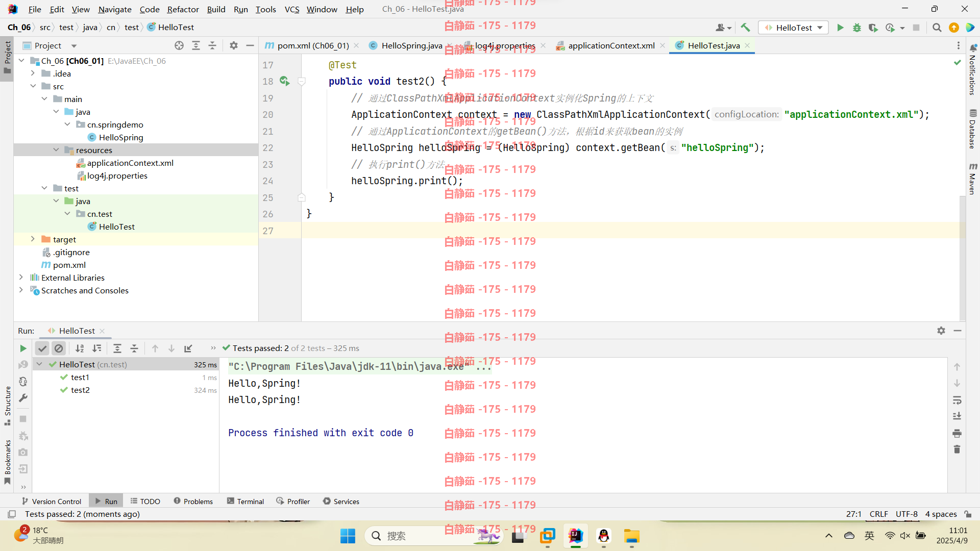Select log4j.properties in project tree
Viewport: 980px width, 551px height.
point(117,176)
